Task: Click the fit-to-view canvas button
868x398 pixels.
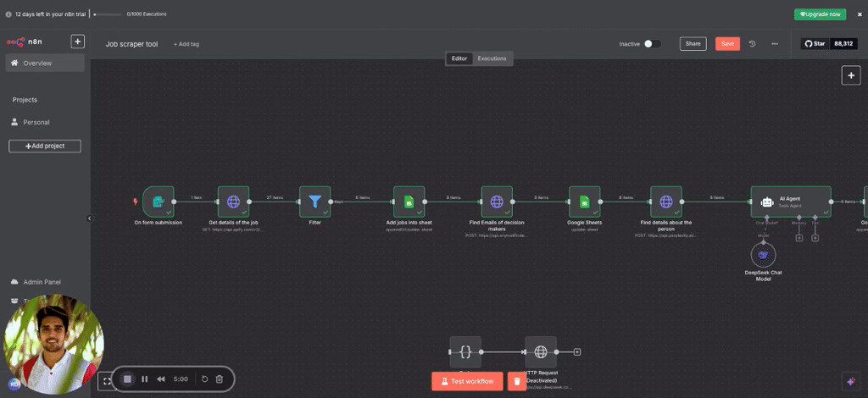Action: click(107, 381)
